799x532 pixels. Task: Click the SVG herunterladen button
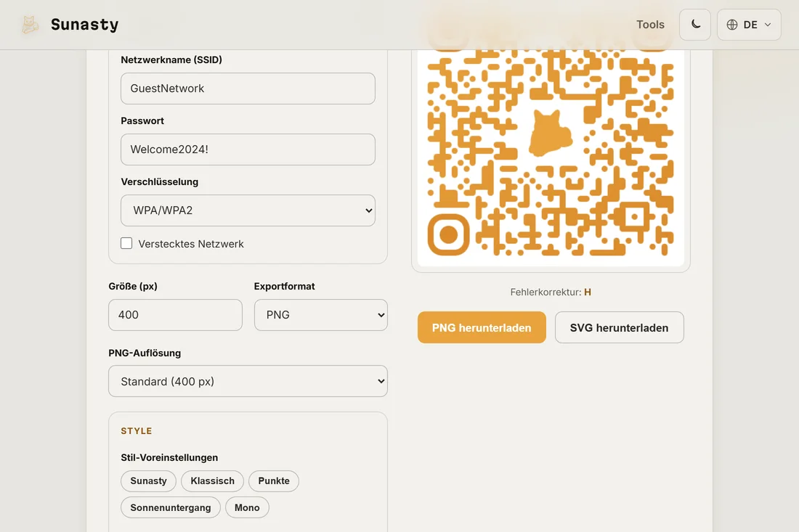(x=619, y=327)
